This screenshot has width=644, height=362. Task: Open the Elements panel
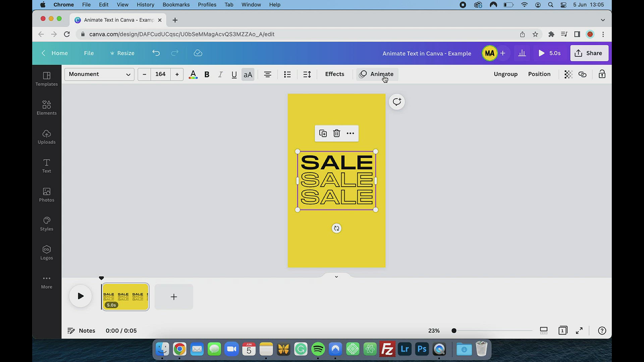click(x=47, y=108)
